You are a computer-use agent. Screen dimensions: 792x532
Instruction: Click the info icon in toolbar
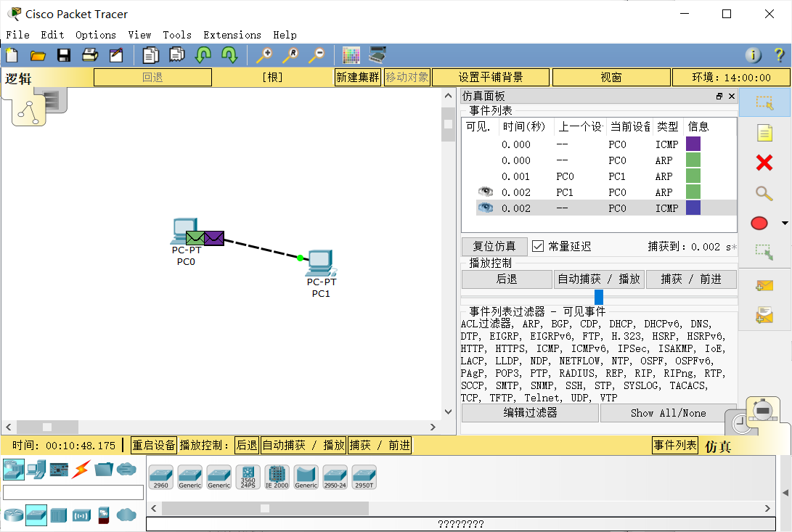(753, 55)
